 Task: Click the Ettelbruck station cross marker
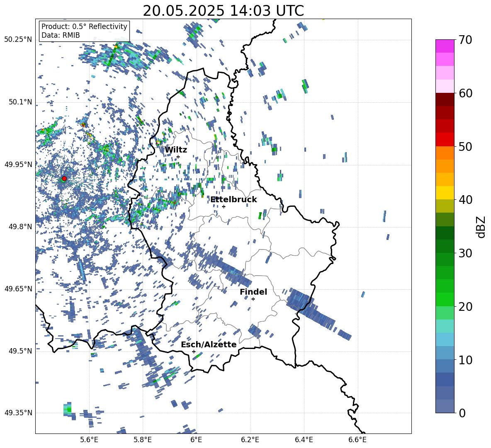(x=224, y=206)
